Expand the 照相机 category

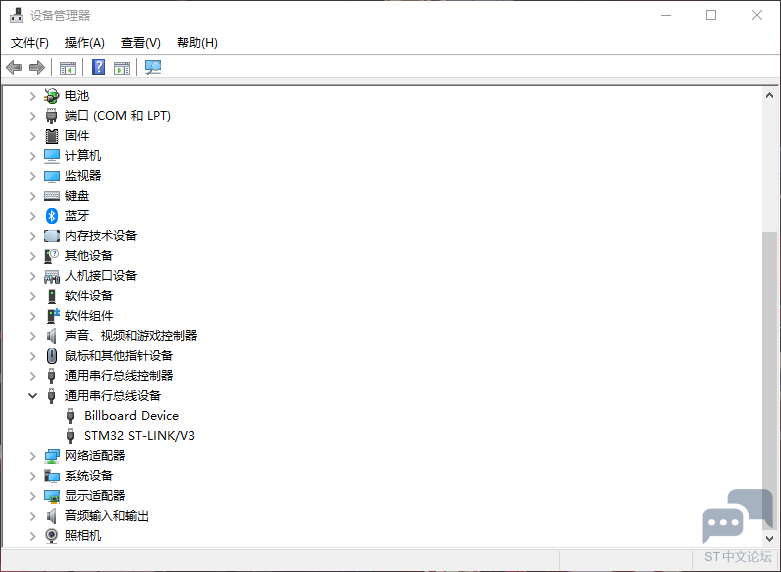(x=32, y=536)
